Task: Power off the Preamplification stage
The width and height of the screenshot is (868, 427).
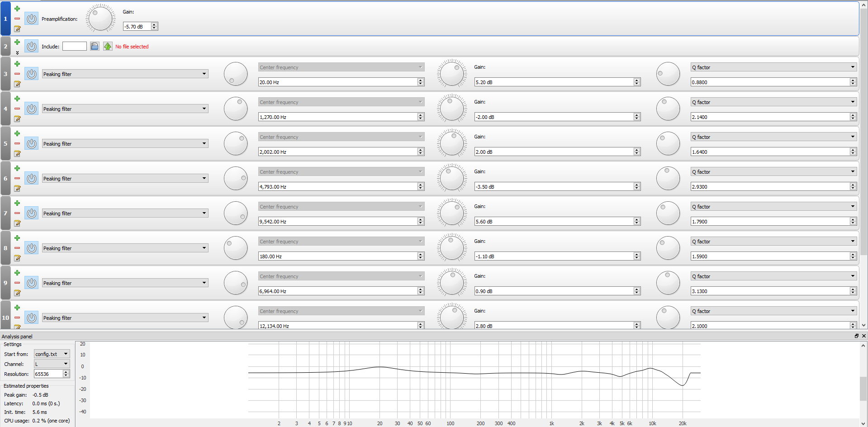Action: pos(31,19)
